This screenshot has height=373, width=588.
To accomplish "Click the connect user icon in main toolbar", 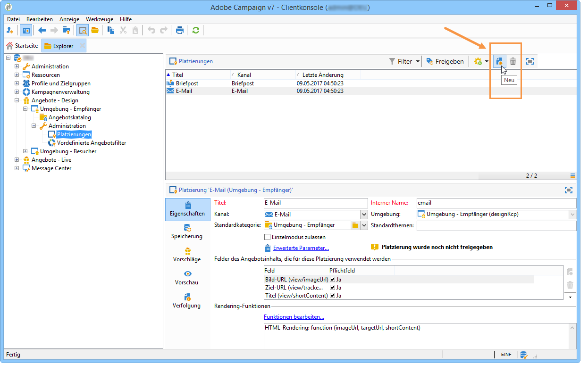I will (x=10, y=30).
